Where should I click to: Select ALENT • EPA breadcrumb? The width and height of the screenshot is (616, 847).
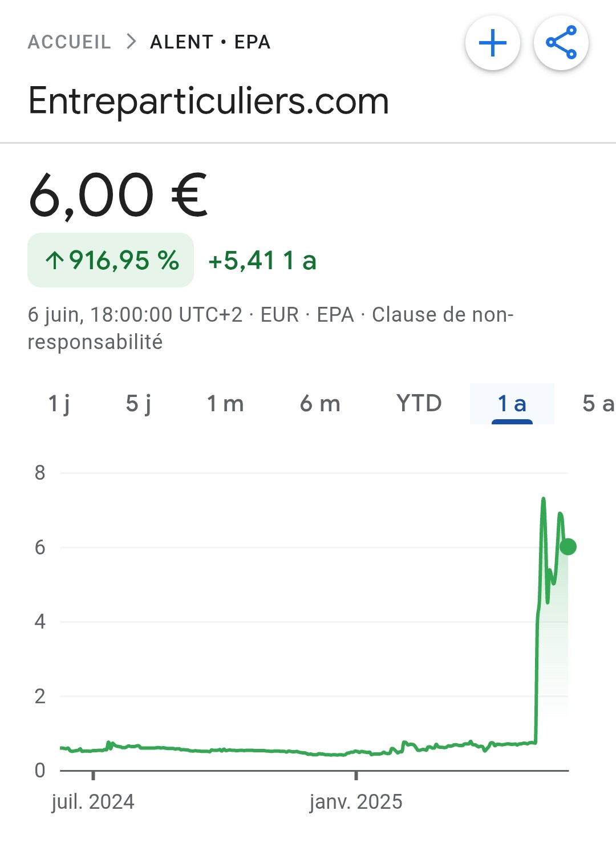click(210, 42)
